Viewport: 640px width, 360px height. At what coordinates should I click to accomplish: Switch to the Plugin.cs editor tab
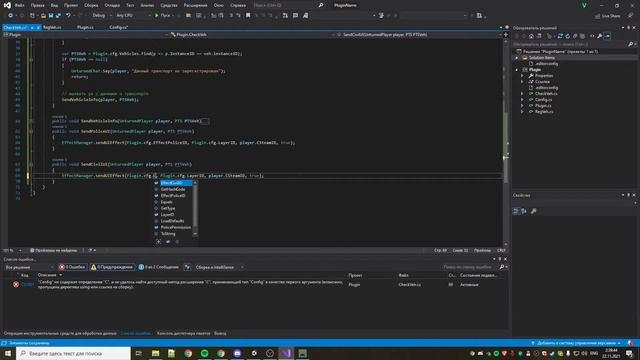[x=85, y=27]
